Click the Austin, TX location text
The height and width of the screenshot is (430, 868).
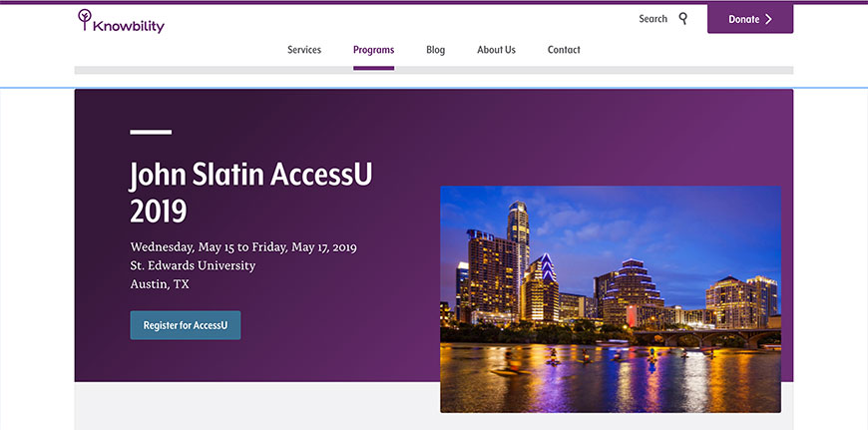point(160,283)
